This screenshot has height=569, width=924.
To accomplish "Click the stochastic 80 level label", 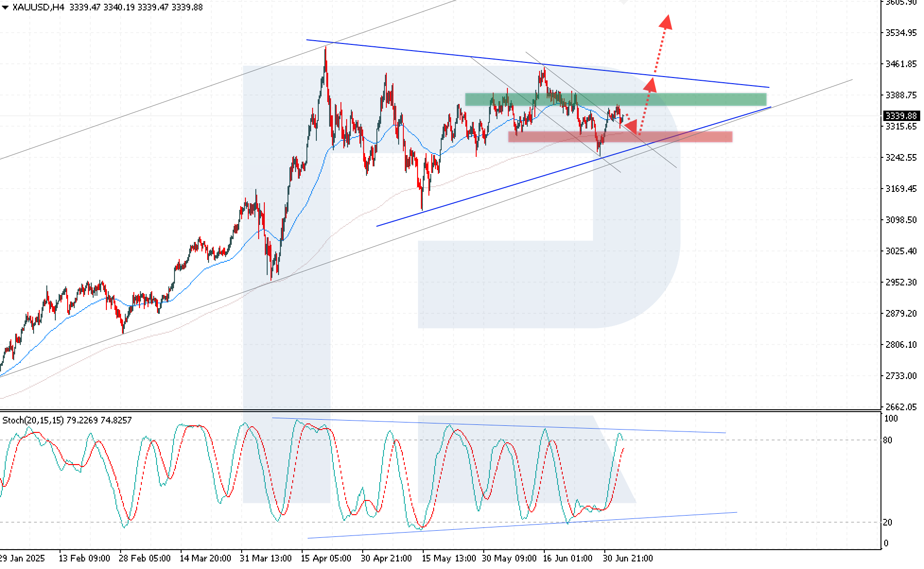I will [x=888, y=440].
